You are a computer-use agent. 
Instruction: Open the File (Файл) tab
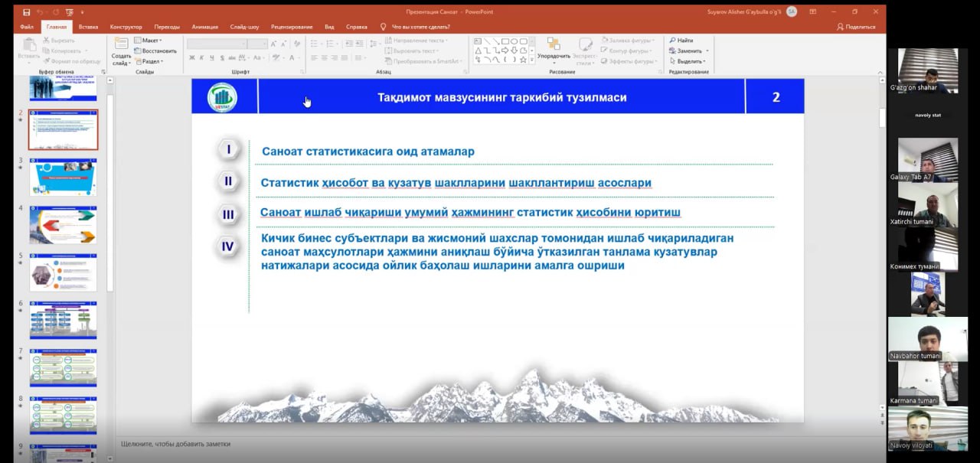28,27
